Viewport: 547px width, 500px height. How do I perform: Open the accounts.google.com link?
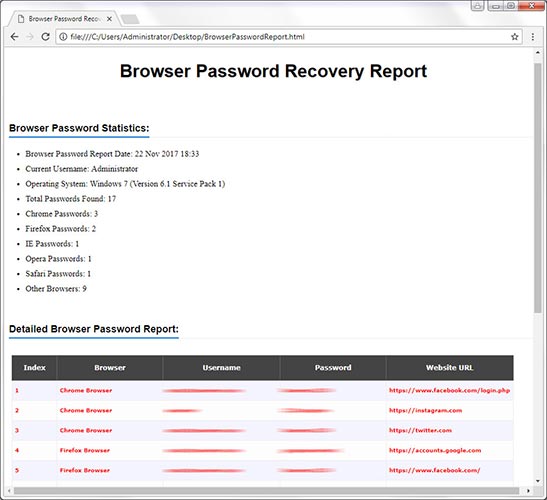(x=435, y=450)
